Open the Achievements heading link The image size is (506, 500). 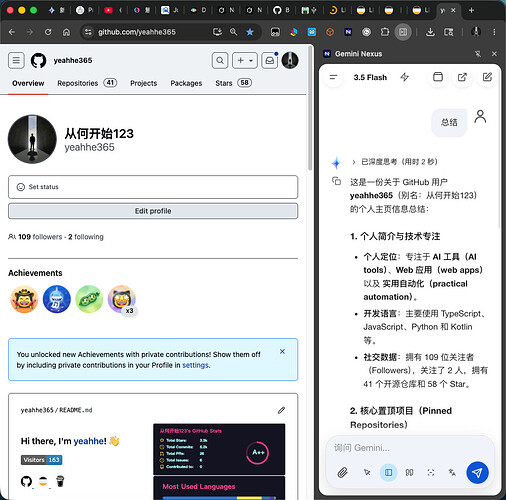pyautogui.click(x=35, y=273)
